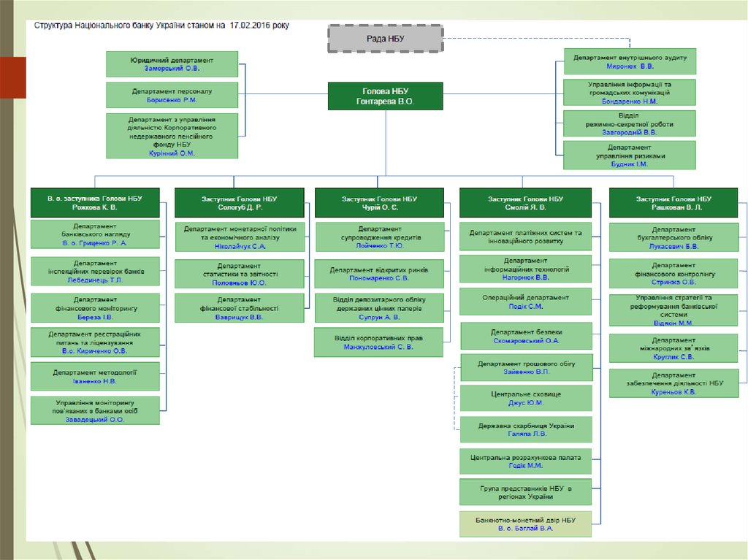Select the Департамент внутрішнього аудиту box
This screenshot has height=560, width=748.
coord(630,61)
